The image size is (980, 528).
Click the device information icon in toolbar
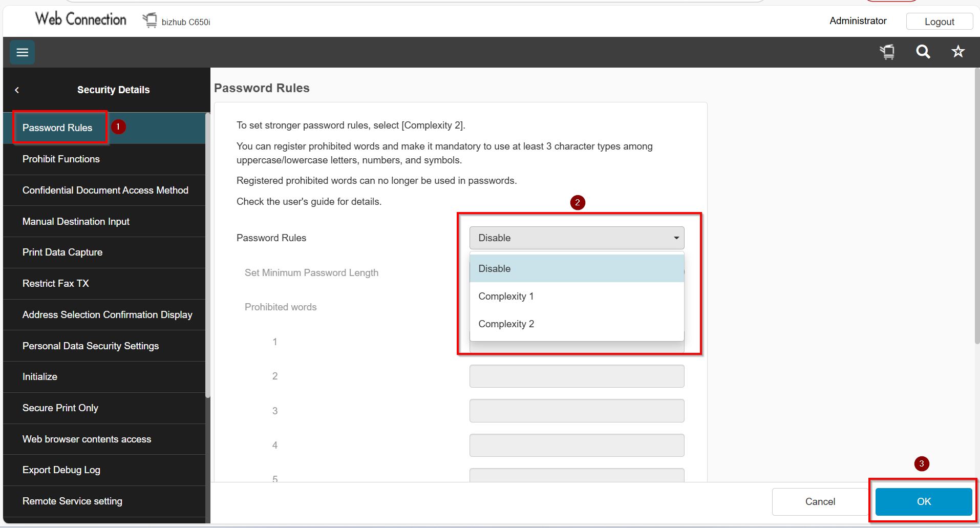click(887, 52)
